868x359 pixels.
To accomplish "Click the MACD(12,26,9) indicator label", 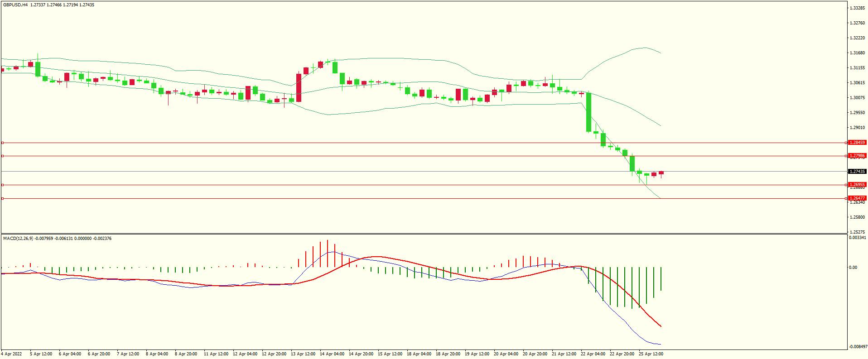I will [x=18, y=239].
